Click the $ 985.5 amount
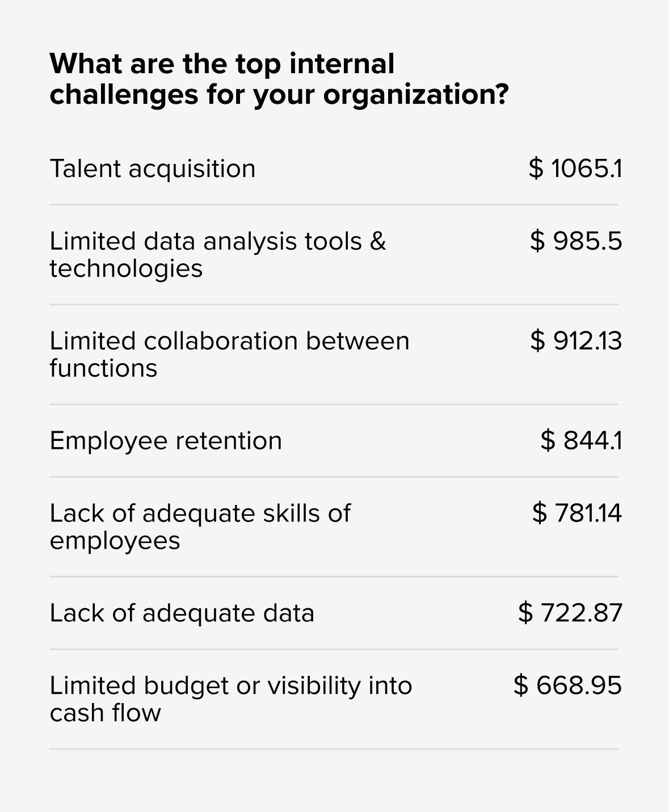669x812 pixels. pos(576,241)
